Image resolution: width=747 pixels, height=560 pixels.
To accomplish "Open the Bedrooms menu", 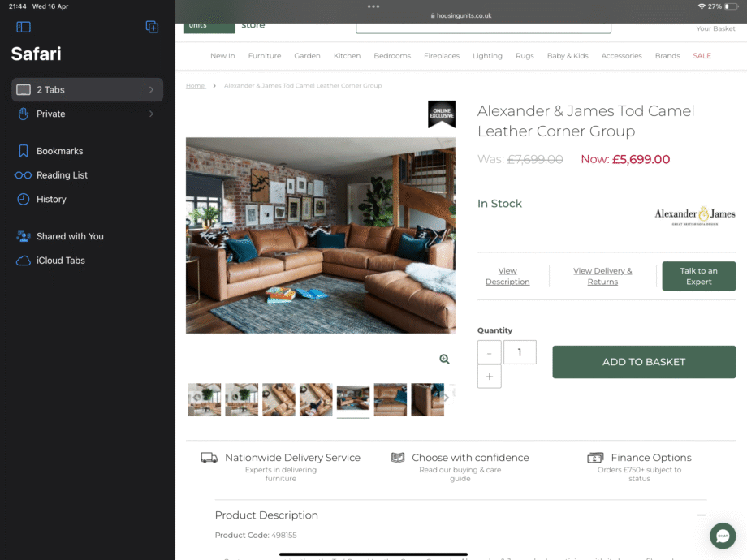I will (x=392, y=56).
